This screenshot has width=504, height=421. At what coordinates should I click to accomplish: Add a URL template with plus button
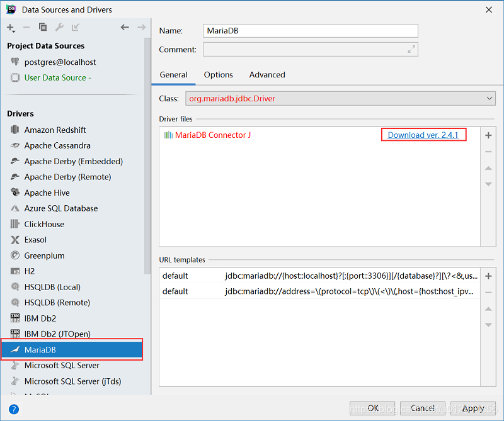(488, 276)
